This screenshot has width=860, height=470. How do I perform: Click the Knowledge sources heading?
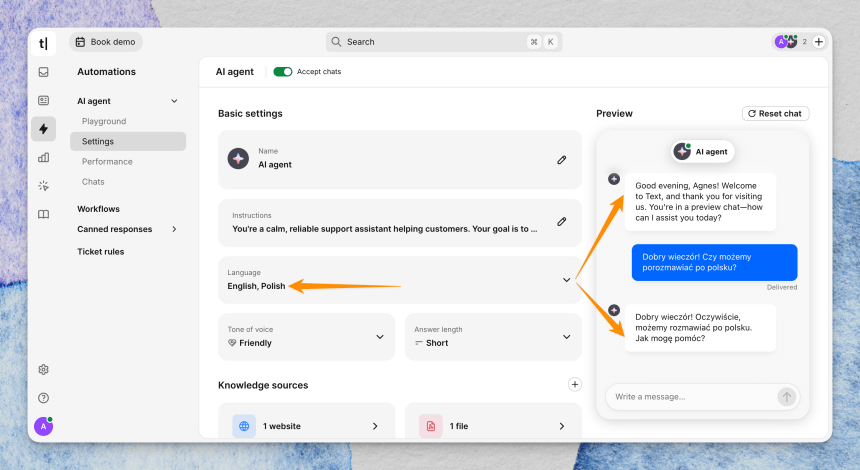[263, 385]
